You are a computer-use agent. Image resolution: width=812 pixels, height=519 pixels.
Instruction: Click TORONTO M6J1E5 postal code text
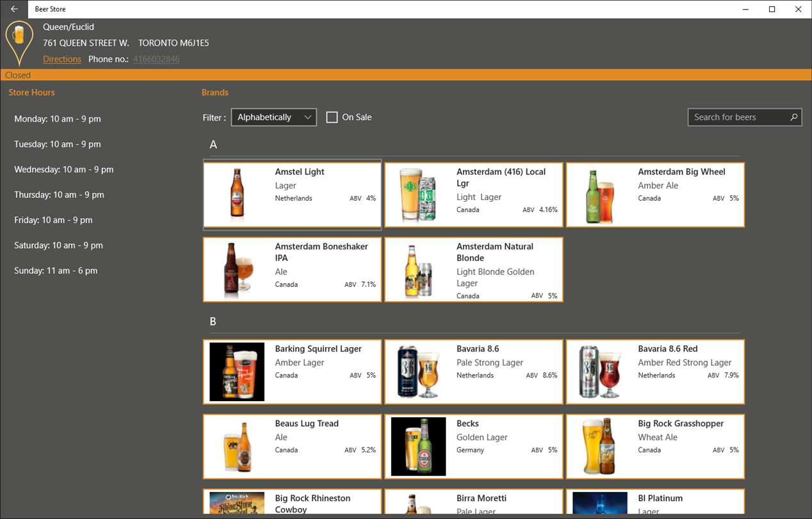[x=174, y=43]
